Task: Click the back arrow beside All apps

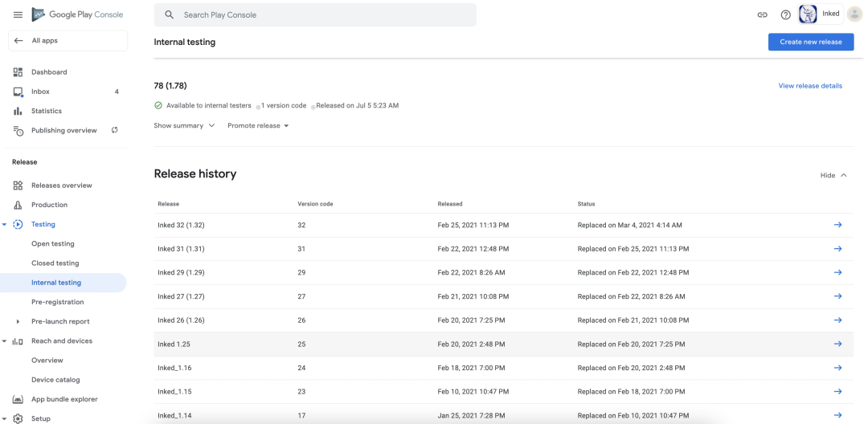Action: (x=18, y=41)
